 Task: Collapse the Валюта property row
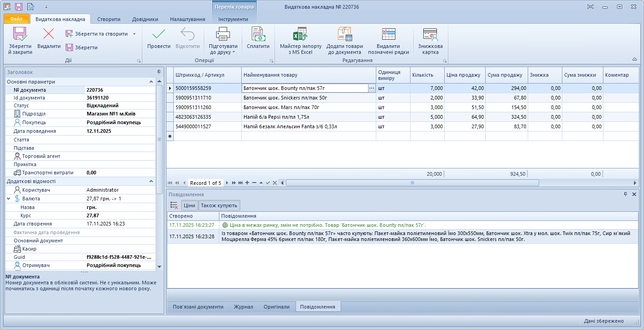[x=9, y=199]
